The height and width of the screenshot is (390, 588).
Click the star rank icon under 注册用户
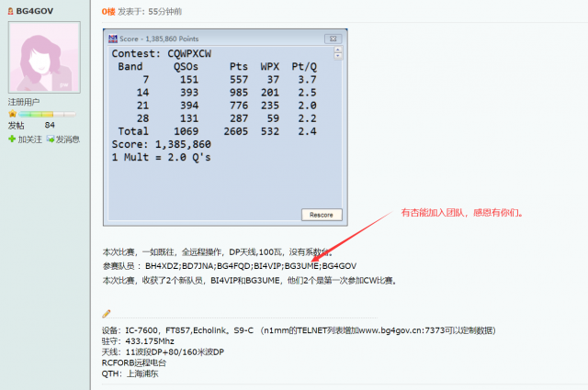tap(12, 114)
